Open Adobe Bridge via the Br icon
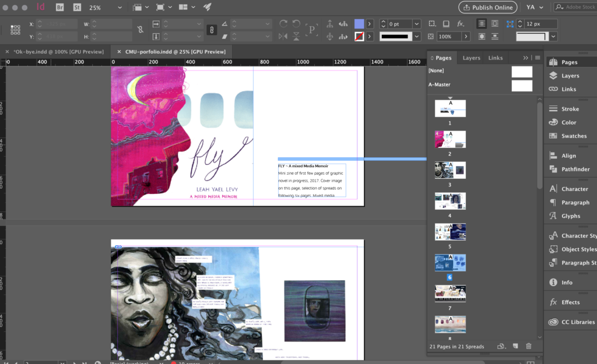The image size is (597, 364). pyautogui.click(x=60, y=7)
